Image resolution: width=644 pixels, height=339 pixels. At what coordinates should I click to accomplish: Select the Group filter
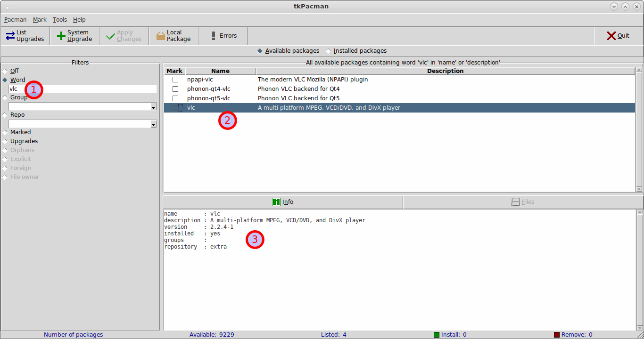click(15, 97)
